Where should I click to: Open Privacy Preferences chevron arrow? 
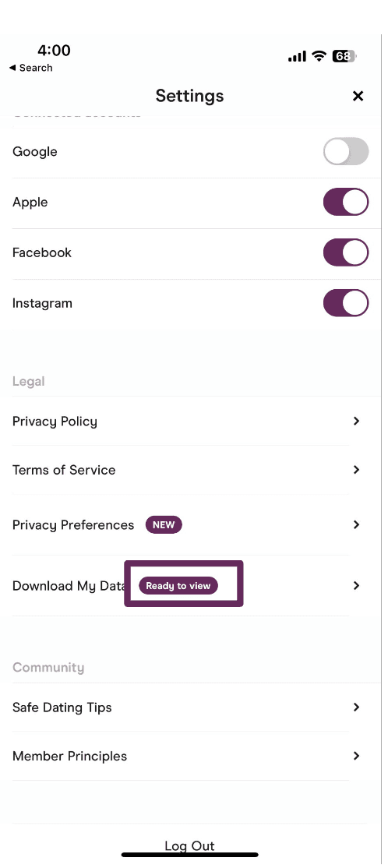coord(357,525)
